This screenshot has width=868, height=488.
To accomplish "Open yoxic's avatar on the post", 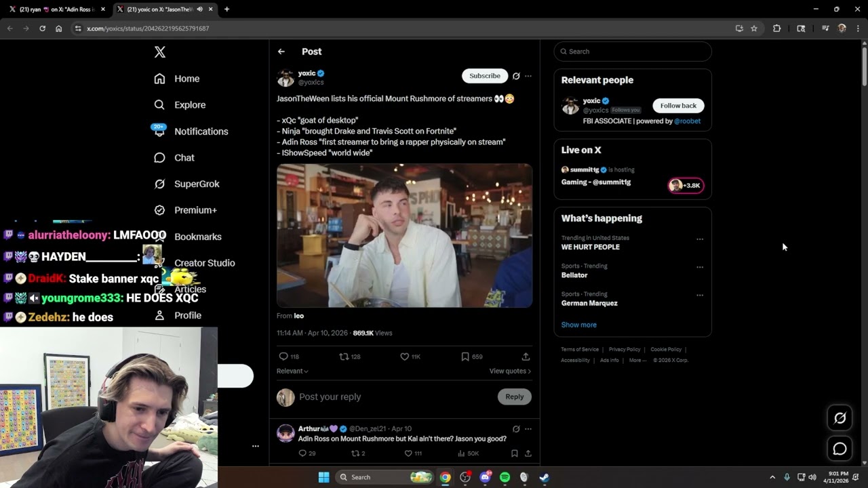I will (x=285, y=78).
